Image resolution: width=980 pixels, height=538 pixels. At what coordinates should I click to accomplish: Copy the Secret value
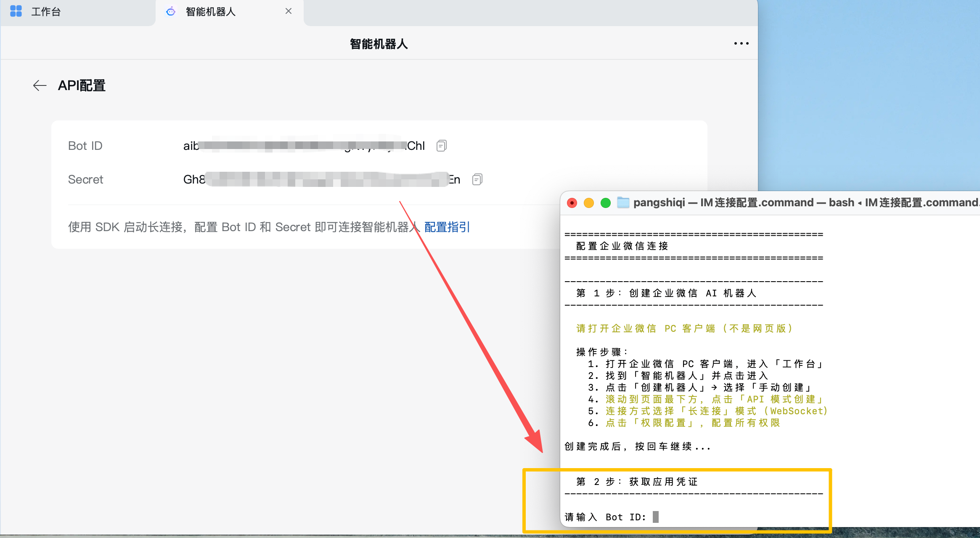tap(477, 179)
